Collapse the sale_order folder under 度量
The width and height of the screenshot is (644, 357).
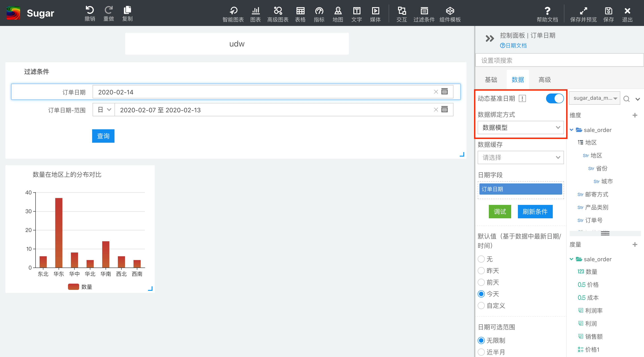[571, 259]
